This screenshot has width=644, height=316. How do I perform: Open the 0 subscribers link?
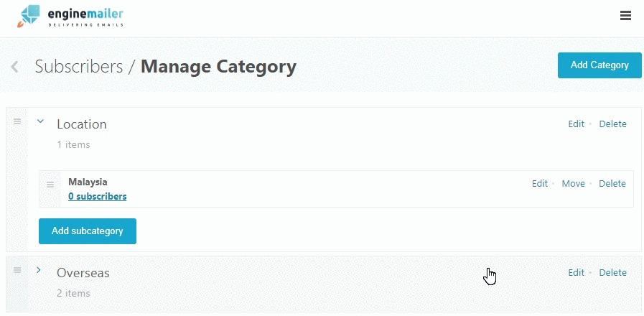(98, 196)
